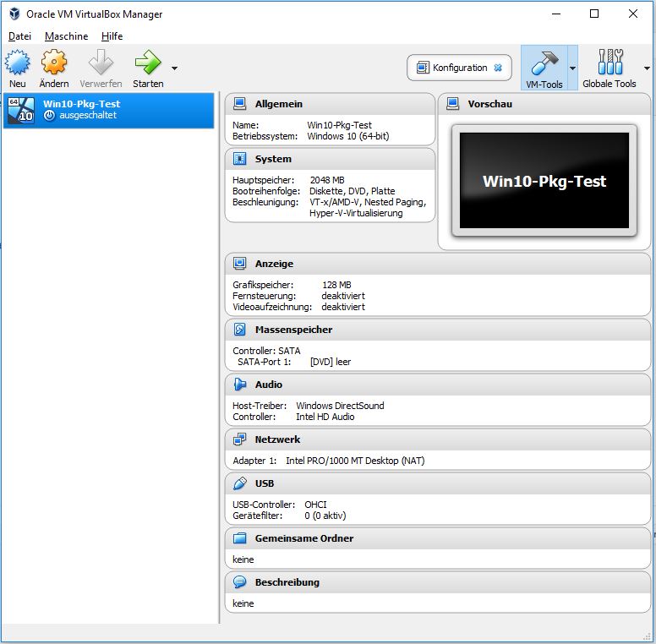Viewport: 656px width, 644px height.
Task: Open the Datei menu
Action: (19, 36)
